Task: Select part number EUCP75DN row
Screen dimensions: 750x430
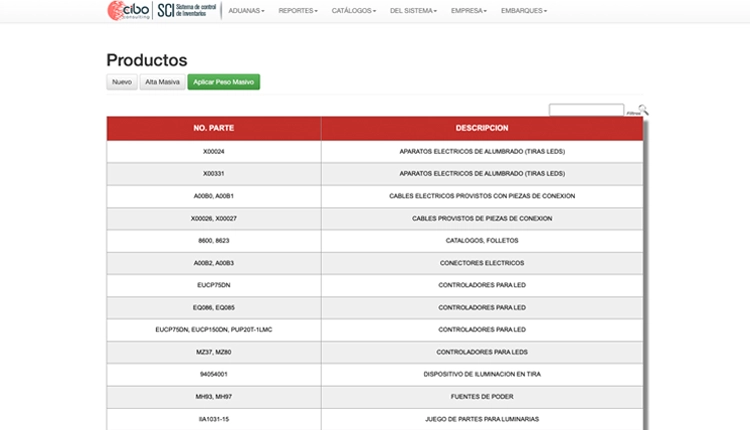Action: pyautogui.click(x=213, y=285)
